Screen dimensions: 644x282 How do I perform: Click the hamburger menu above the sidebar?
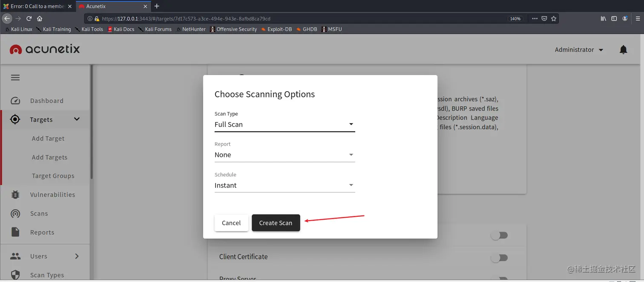coord(15,77)
